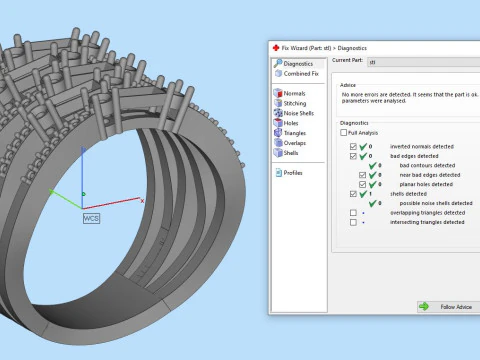Image resolution: width=480 pixels, height=360 pixels.
Task: Click the Follow Advice button
Action: (x=449, y=307)
